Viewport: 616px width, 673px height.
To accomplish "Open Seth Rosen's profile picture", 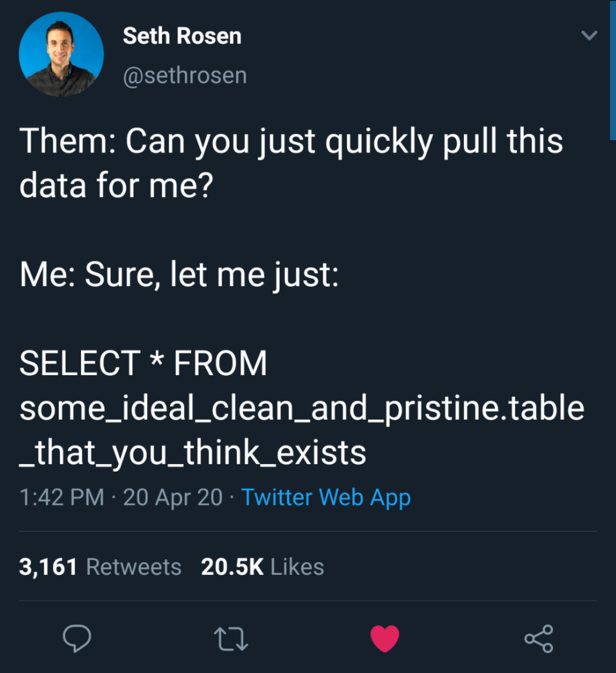I will (x=61, y=54).
